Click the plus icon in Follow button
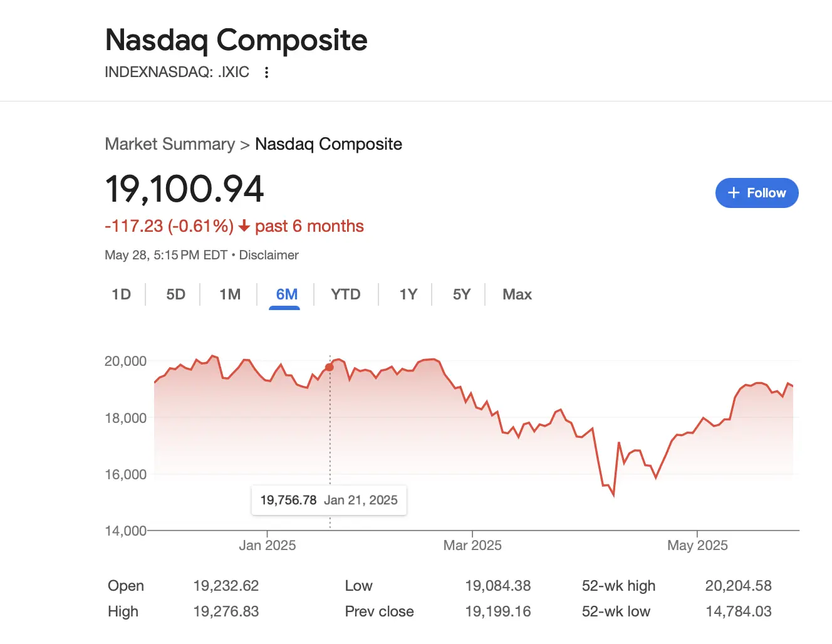 coord(734,193)
